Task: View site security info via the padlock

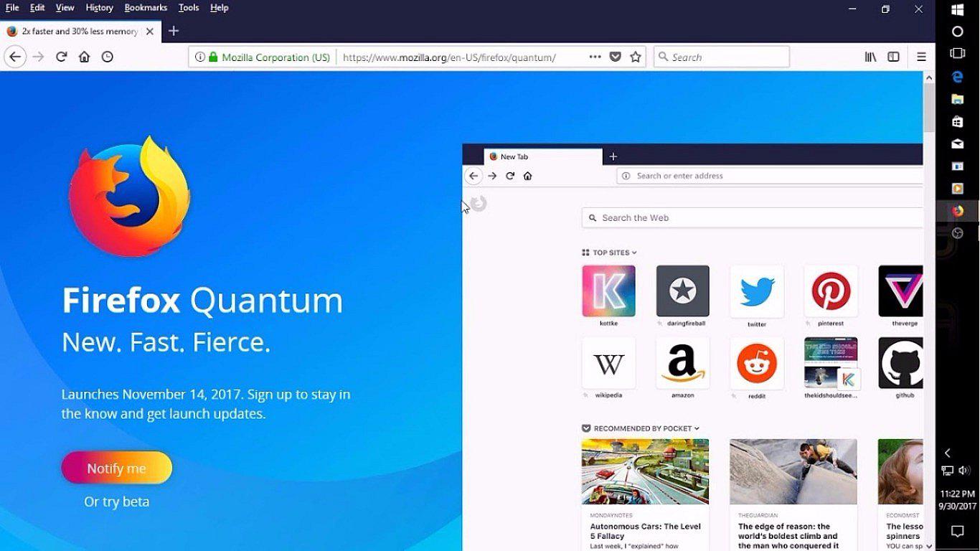Action: coord(212,57)
